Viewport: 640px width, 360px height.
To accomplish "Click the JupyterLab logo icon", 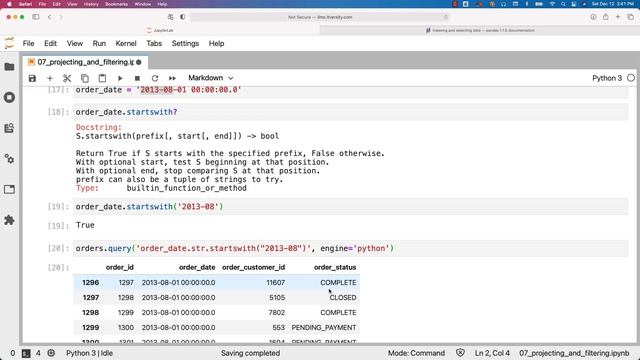I will point(9,43).
